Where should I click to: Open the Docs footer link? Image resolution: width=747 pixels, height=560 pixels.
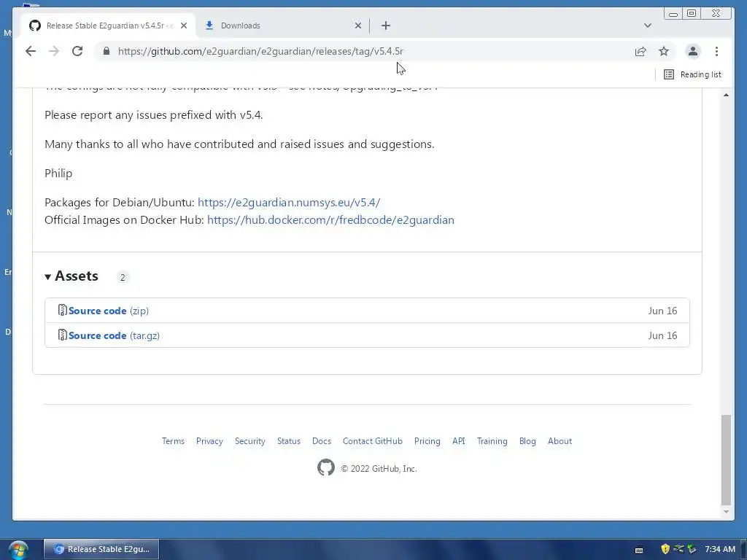(322, 441)
